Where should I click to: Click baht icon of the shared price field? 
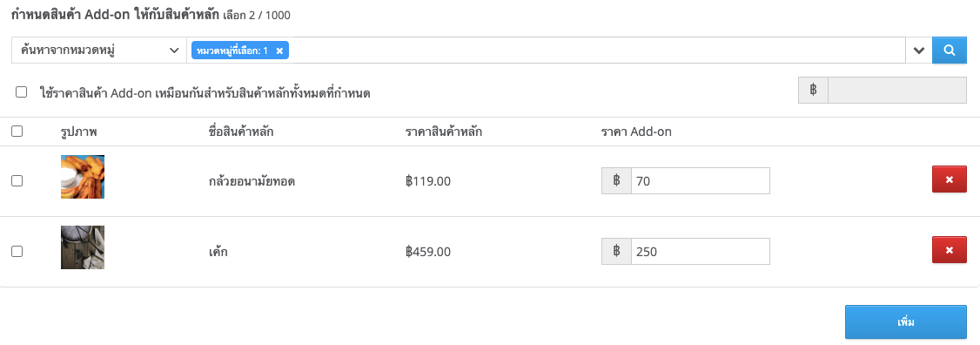(813, 90)
